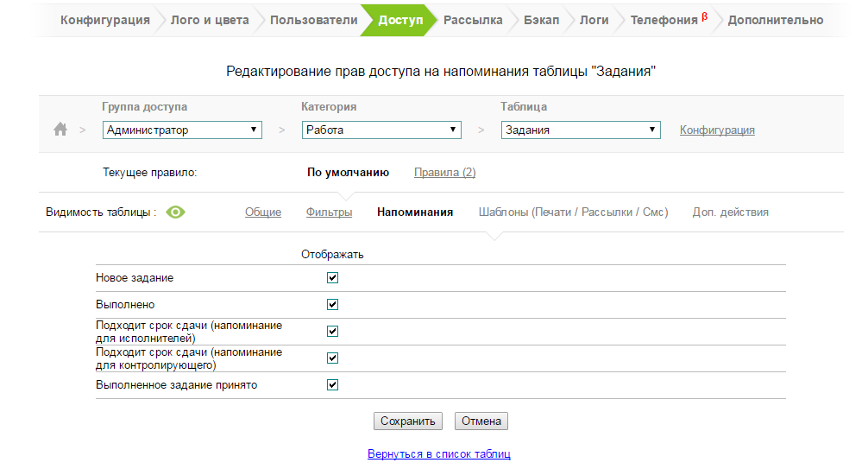Open the "Правила (2)" link
The image size is (868, 469).
point(444,173)
